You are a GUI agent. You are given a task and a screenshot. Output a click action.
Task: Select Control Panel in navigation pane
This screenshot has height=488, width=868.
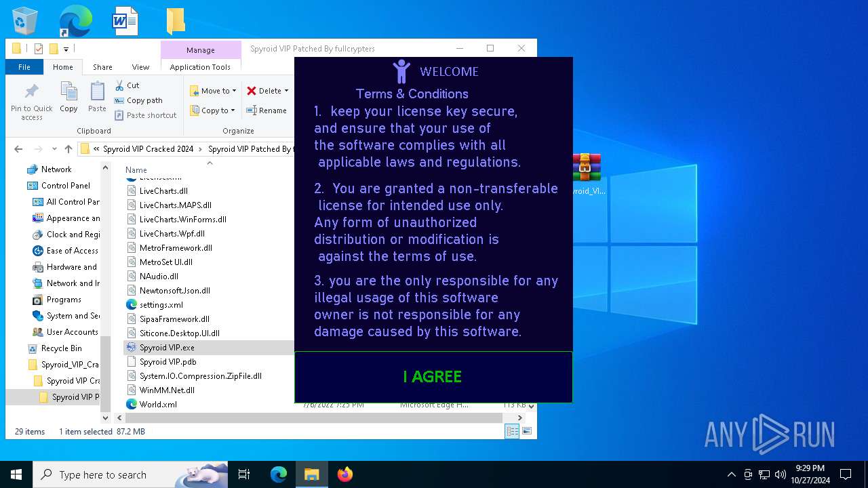tap(66, 186)
